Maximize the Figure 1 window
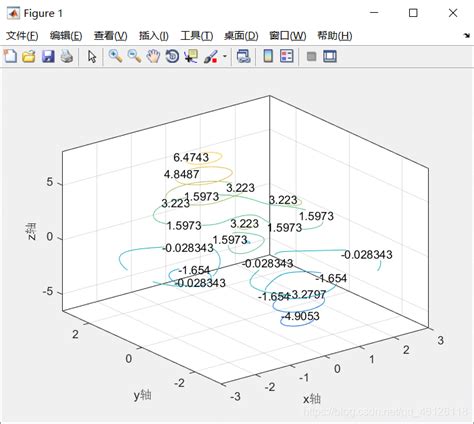The height and width of the screenshot is (424, 474). point(413,13)
